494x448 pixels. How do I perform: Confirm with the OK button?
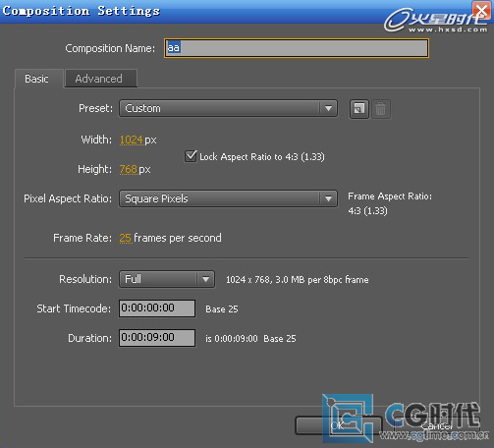click(x=339, y=425)
